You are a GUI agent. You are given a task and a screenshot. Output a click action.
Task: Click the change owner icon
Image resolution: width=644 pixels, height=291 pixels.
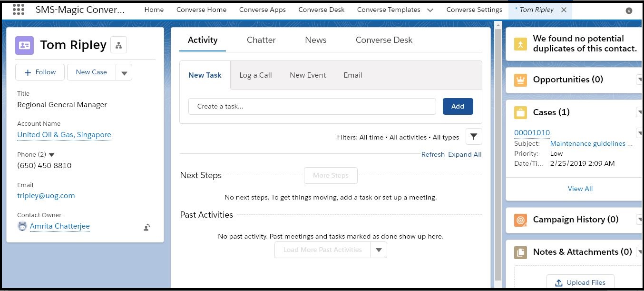(147, 228)
